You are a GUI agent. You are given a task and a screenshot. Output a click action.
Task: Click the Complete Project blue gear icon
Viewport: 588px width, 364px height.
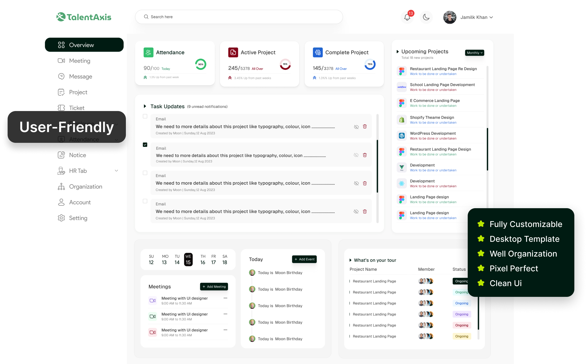coord(317,52)
